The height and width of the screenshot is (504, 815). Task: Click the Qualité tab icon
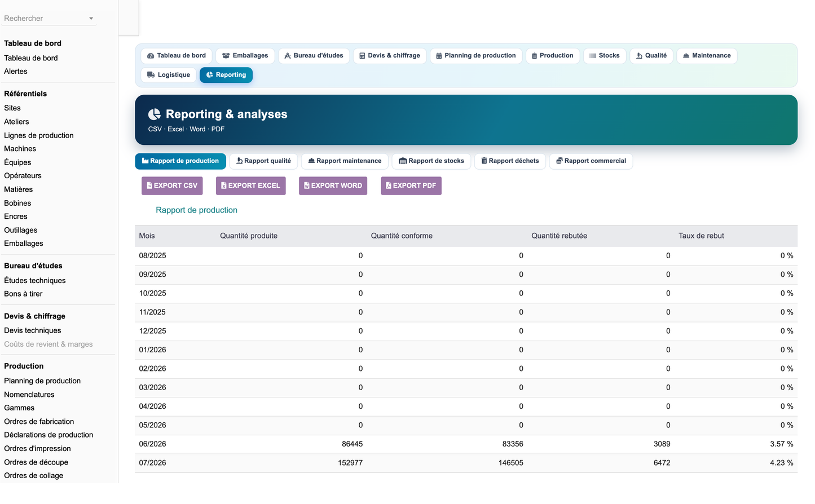(639, 56)
